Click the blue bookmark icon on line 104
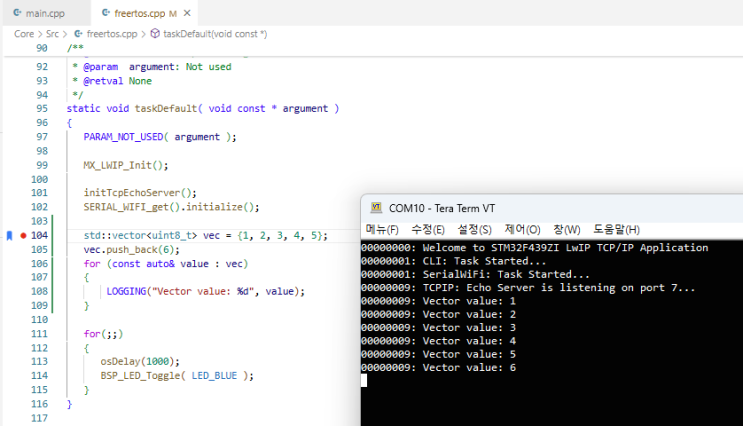743x426 pixels. pos(9,236)
